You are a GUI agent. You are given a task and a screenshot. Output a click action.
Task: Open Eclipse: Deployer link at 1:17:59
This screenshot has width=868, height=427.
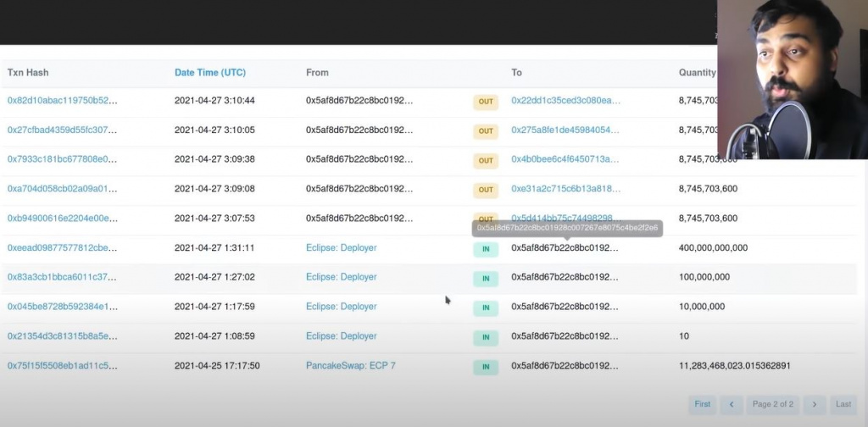(341, 307)
